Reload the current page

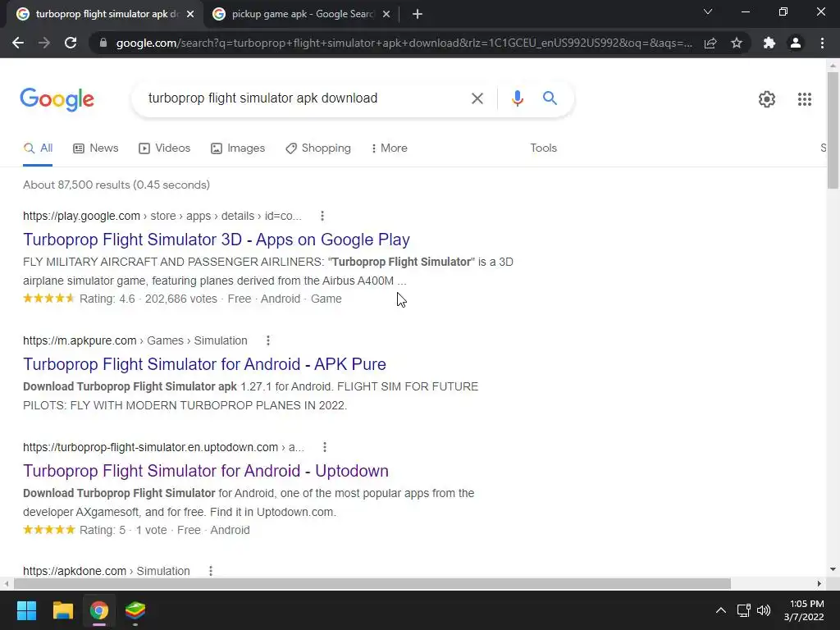[71, 43]
